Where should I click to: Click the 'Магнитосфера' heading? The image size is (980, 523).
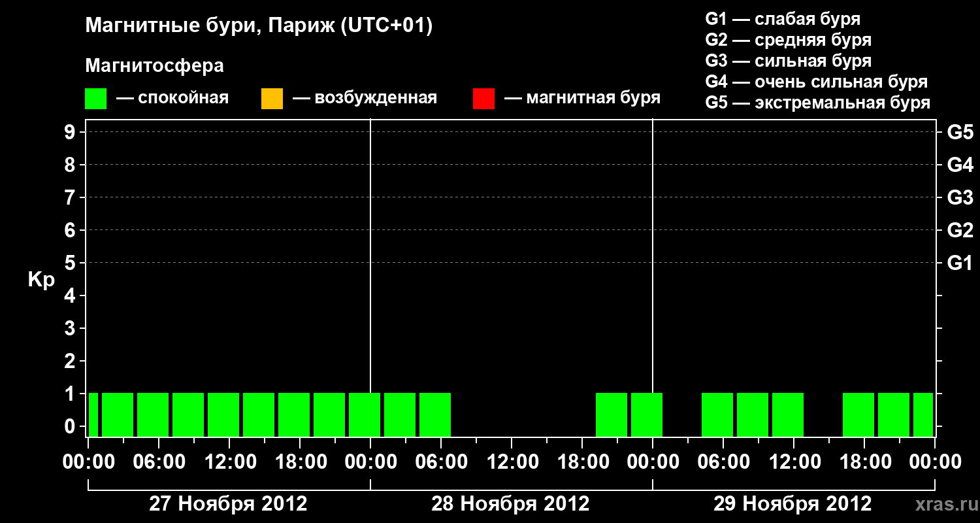point(154,66)
